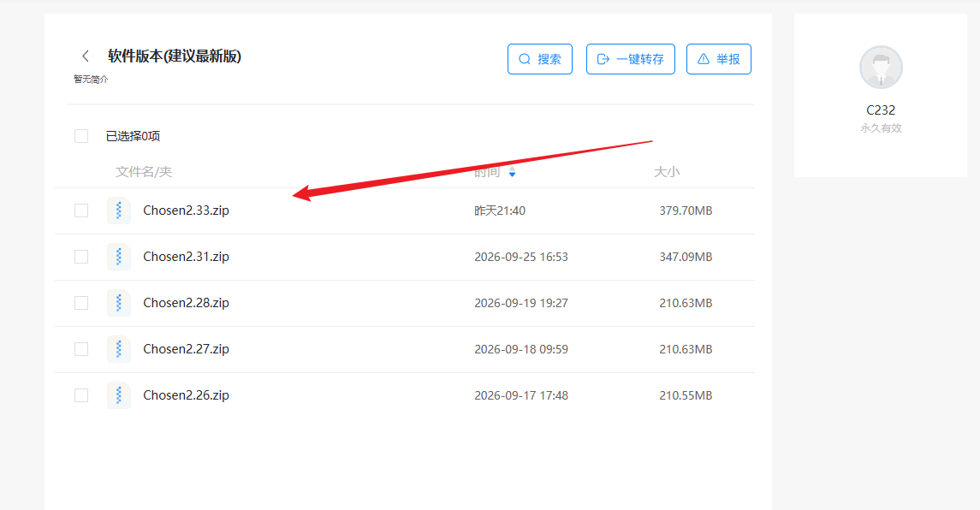Open the file Chosen2.26.zip
This screenshot has height=510, width=980.
[x=187, y=395]
